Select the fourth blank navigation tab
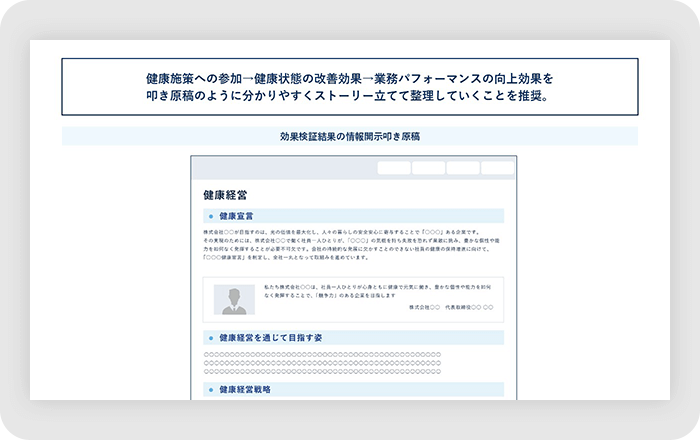This screenshot has width=700, height=440. 497,168
